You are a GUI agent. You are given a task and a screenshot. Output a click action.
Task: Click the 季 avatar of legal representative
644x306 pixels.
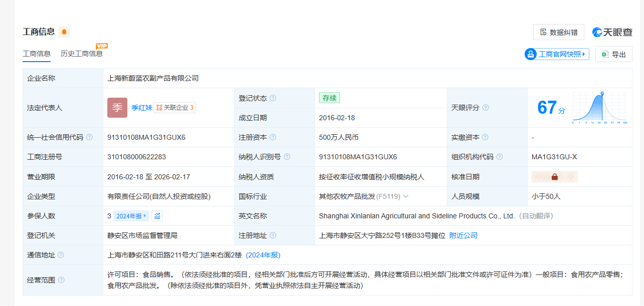point(117,108)
